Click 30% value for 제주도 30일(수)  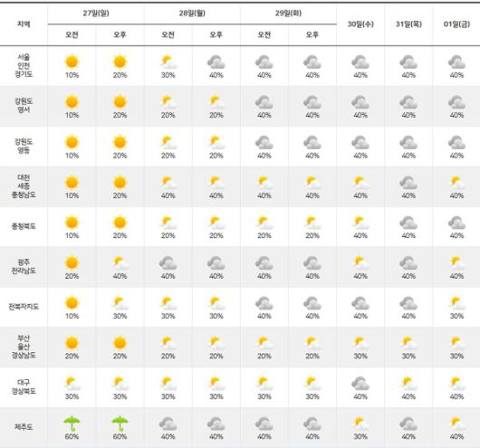click(360, 436)
